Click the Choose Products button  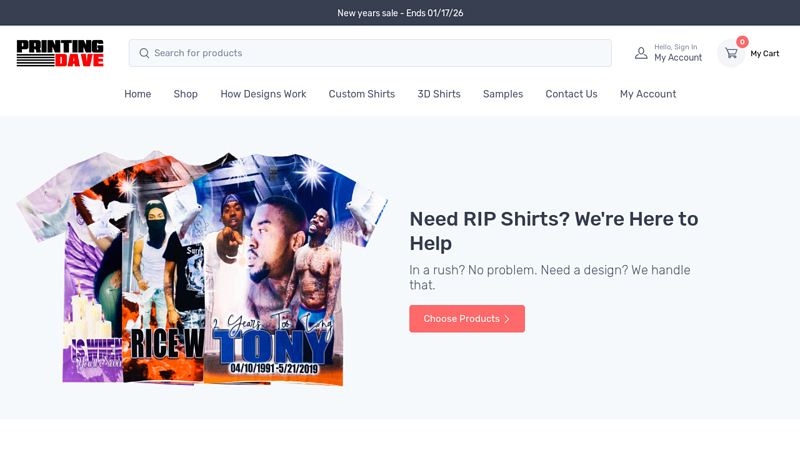(467, 319)
